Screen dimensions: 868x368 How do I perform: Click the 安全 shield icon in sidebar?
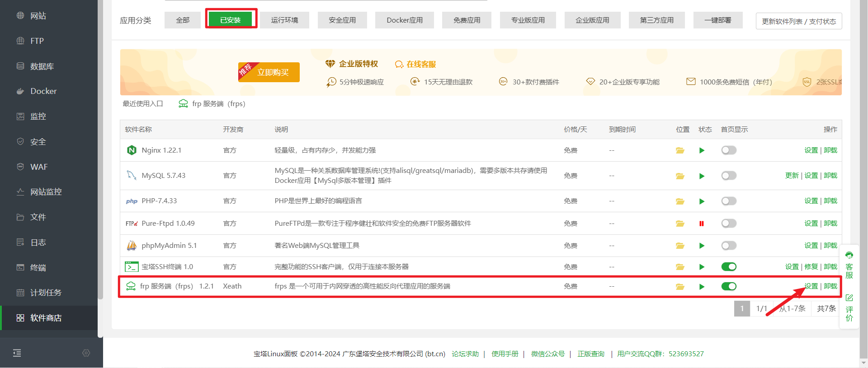(20, 142)
